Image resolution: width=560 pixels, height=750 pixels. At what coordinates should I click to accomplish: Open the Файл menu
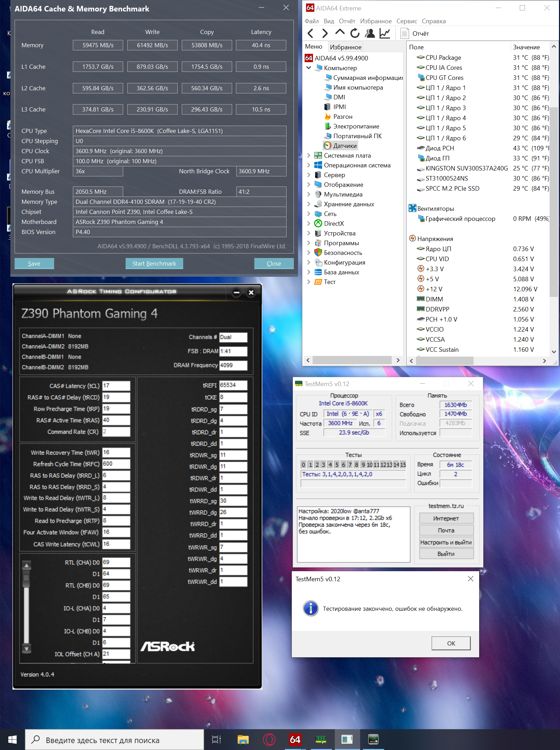312,21
